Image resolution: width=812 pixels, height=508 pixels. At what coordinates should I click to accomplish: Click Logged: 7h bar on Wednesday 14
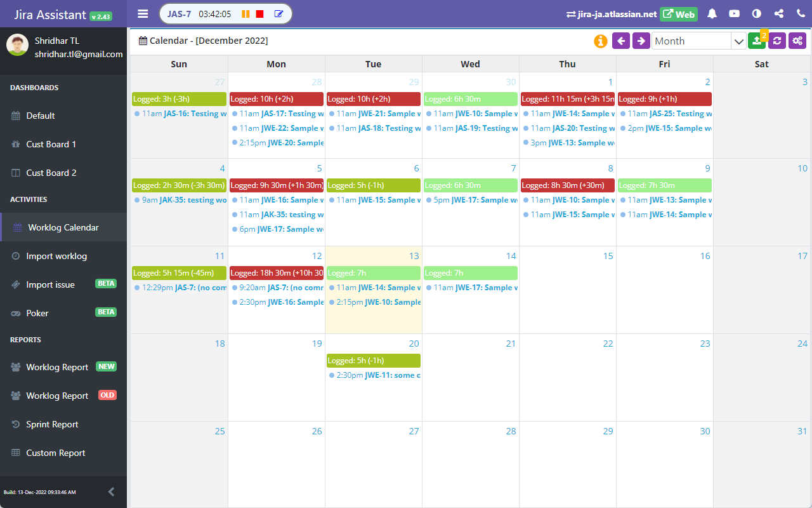click(x=471, y=273)
